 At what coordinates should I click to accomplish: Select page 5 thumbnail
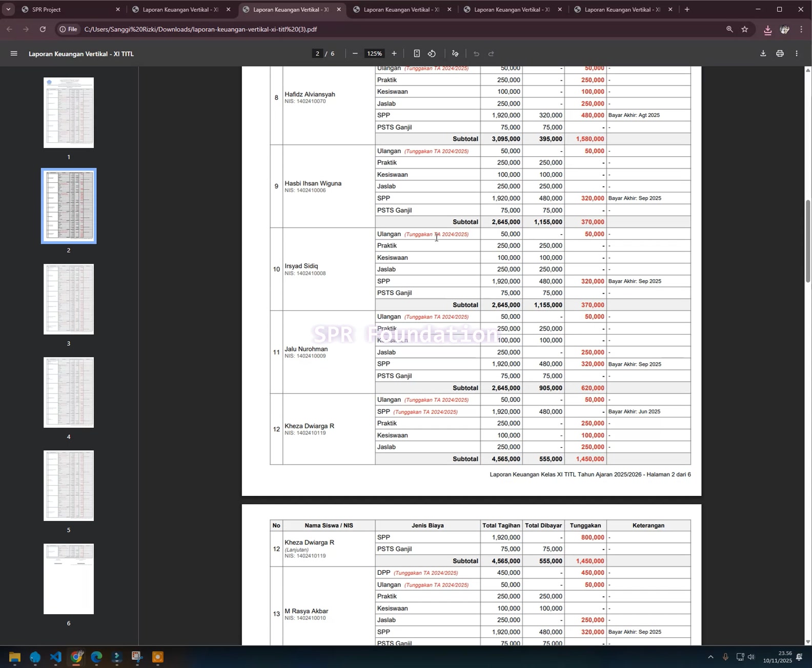(69, 486)
